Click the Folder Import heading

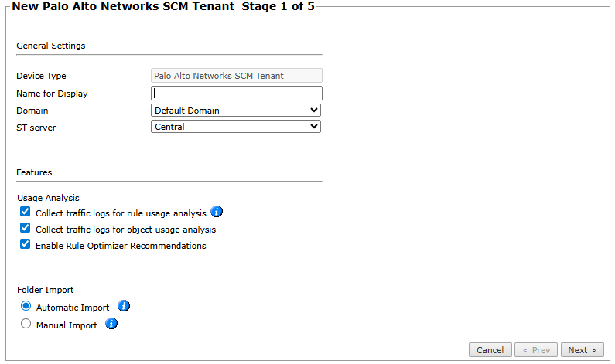pyautogui.click(x=46, y=290)
